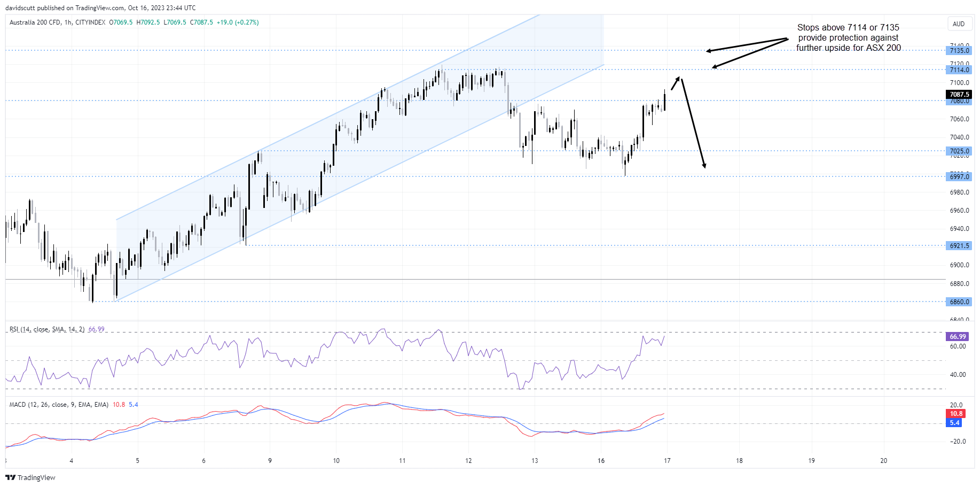Click date label 20 on time axis

[883, 460]
